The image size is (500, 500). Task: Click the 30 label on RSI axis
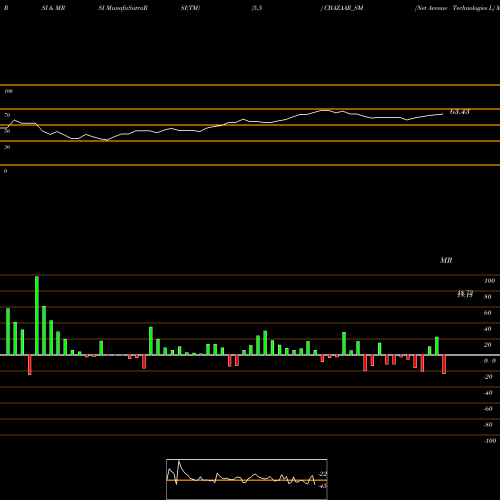[x=7, y=147]
